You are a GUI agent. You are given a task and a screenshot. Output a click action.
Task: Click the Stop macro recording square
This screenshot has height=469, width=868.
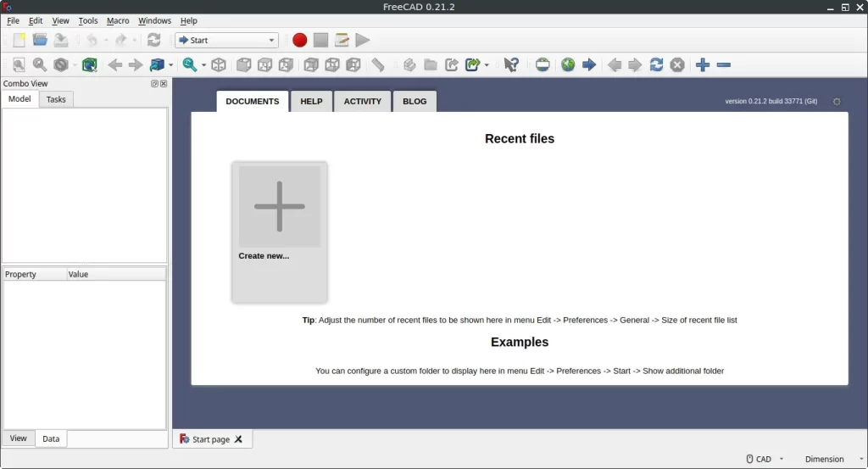[320, 40]
